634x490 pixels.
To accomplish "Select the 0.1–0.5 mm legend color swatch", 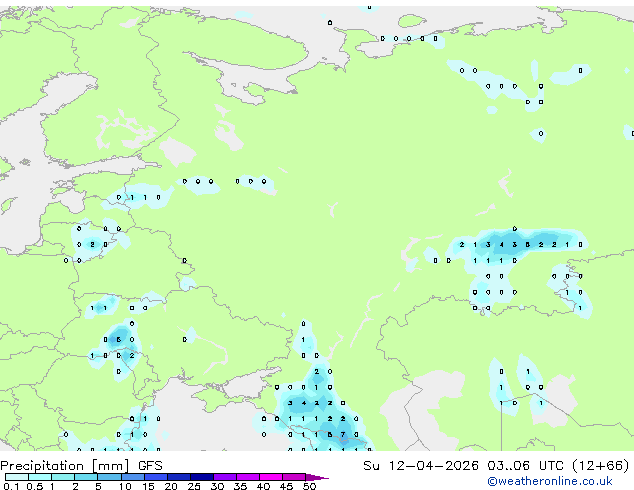I will 17,477.
